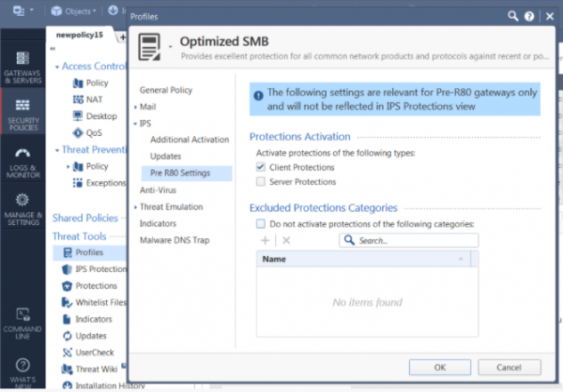Viewport: 563px width, 392px height.
Task: Expand the Mail tree node
Action: 135,107
